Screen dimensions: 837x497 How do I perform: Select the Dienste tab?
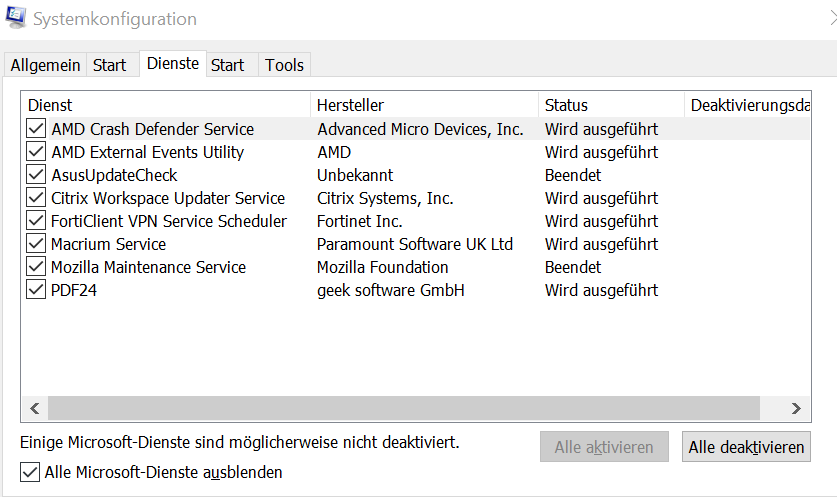[x=173, y=63]
